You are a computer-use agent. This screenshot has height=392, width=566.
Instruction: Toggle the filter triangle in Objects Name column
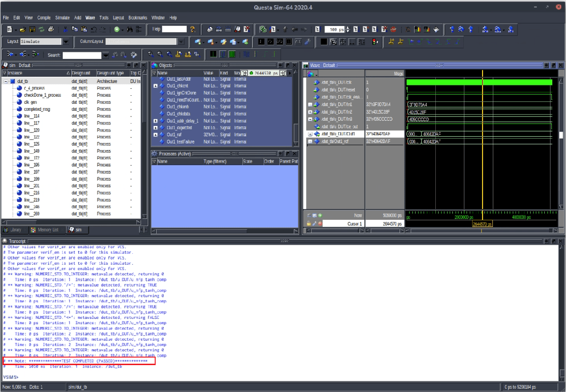pos(154,73)
